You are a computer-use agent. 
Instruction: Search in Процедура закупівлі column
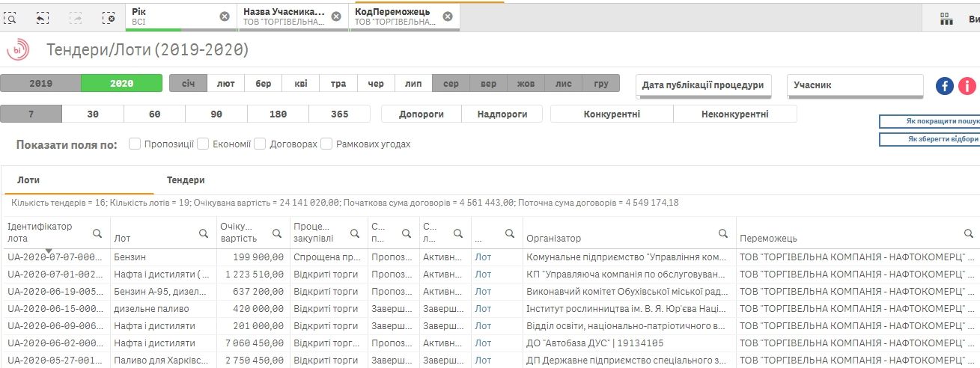click(355, 233)
